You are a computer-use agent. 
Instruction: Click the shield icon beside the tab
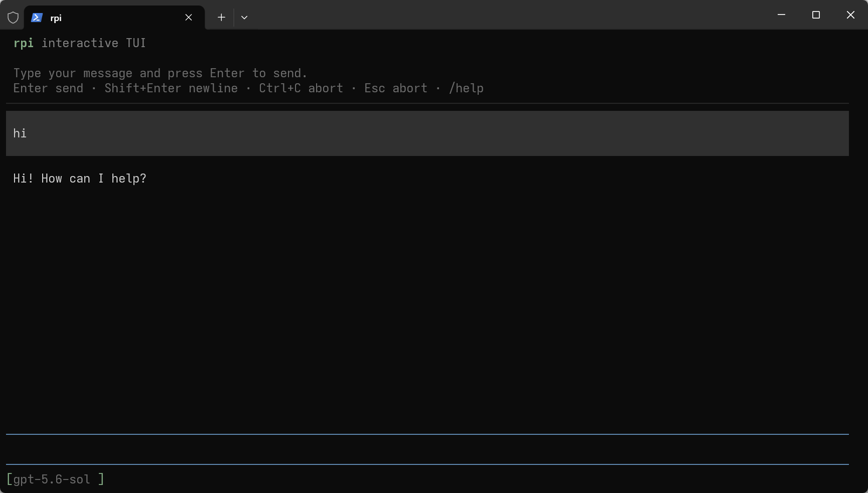coord(13,18)
